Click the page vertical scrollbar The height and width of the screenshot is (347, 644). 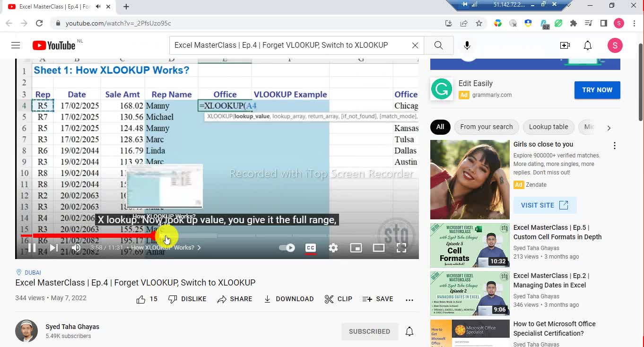(641, 83)
